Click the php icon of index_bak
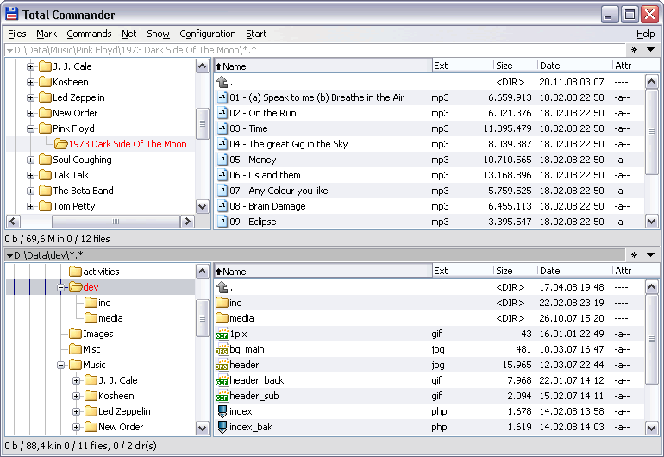Viewport: 664px width, 457px height. [x=222, y=427]
